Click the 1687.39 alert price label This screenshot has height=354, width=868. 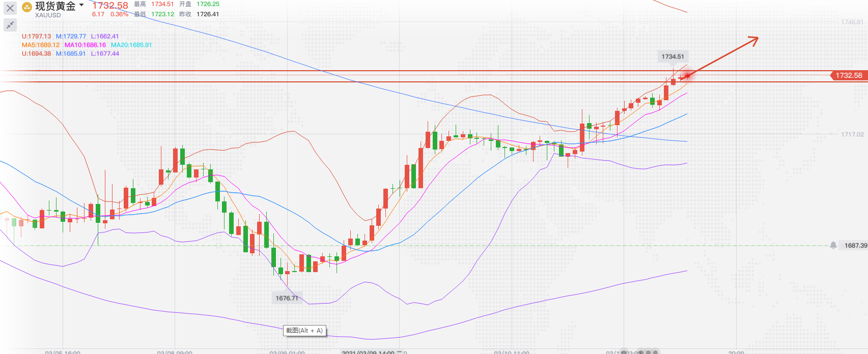(x=855, y=245)
